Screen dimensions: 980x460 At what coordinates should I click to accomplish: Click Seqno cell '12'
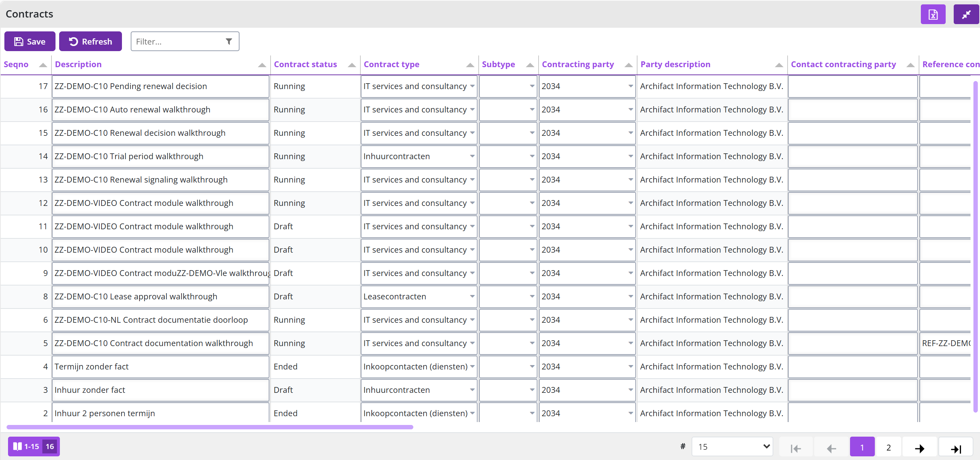pos(43,203)
